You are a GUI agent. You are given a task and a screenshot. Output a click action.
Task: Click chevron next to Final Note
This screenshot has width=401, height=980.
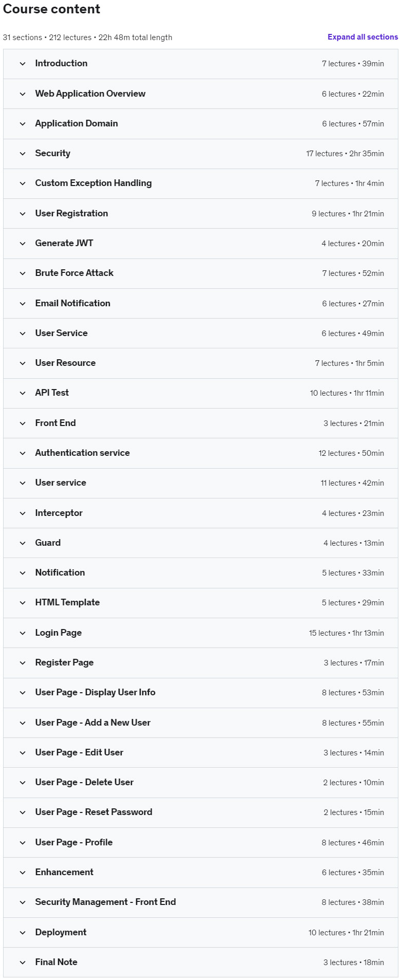tap(23, 963)
